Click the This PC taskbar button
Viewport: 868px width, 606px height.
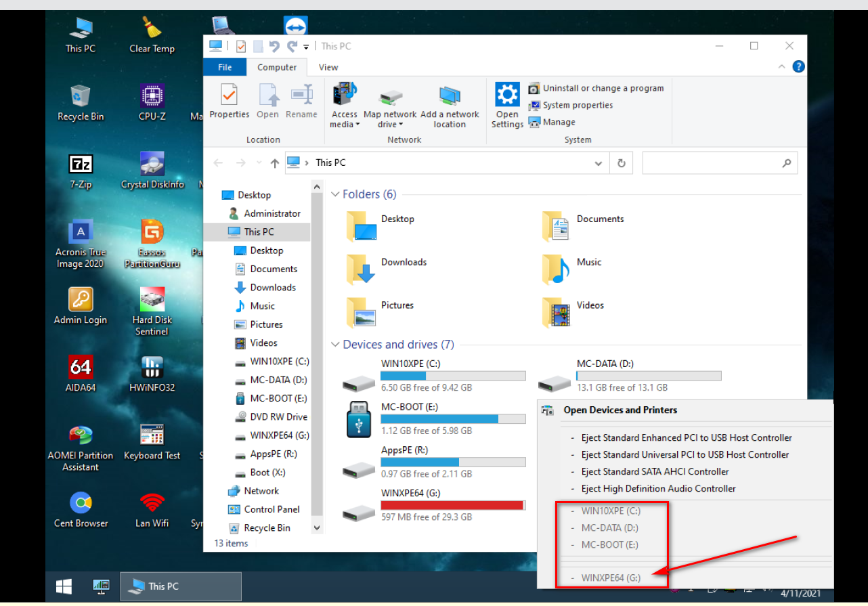point(181,586)
